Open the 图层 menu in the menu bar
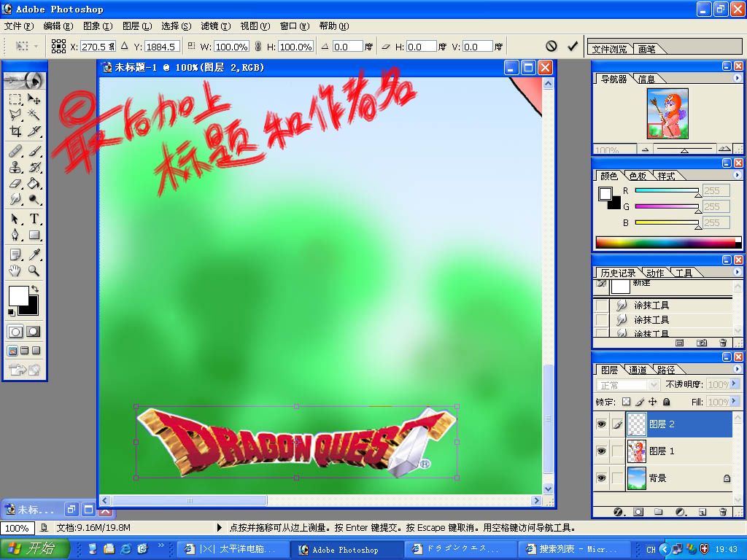Image resolution: width=747 pixels, height=560 pixels. click(137, 26)
